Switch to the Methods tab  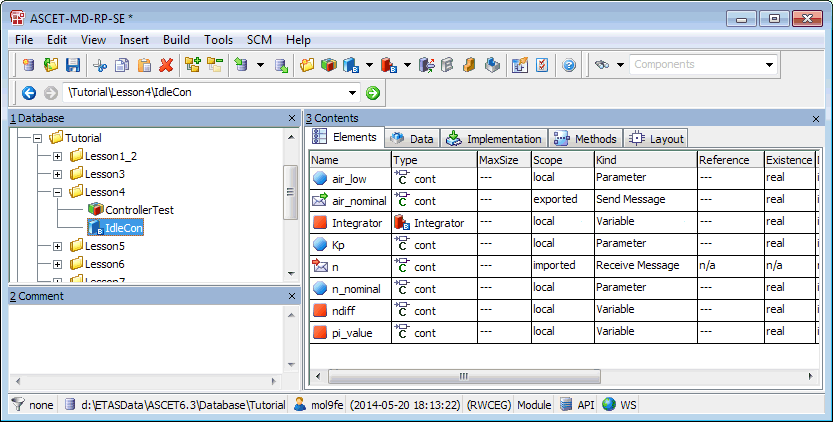pyautogui.click(x=585, y=139)
